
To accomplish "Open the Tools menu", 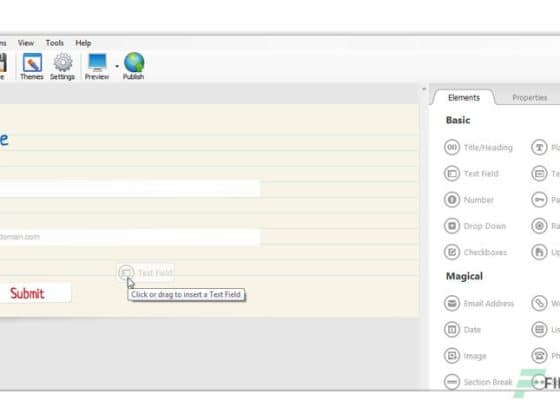I will (x=55, y=43).
